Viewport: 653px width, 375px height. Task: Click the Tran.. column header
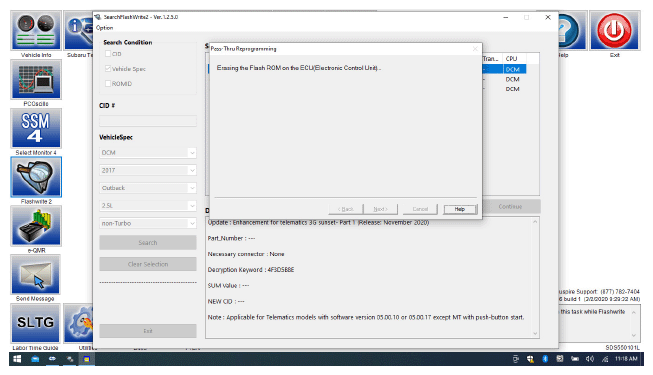point(491,59)
